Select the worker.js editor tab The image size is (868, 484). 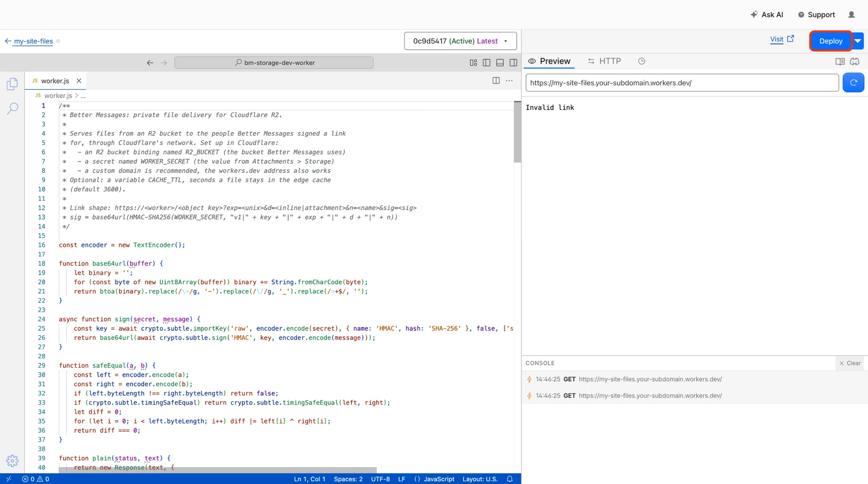55,81
